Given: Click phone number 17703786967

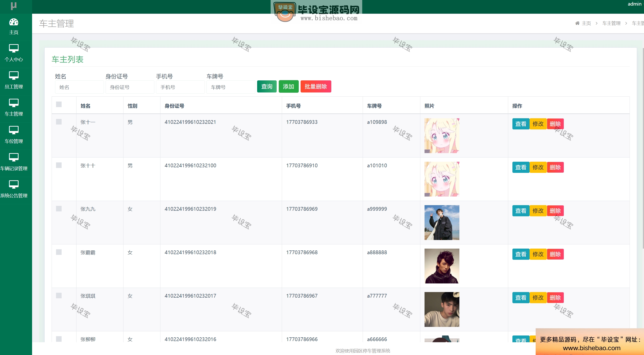Looking at the screenshot, I should point(302,296).
